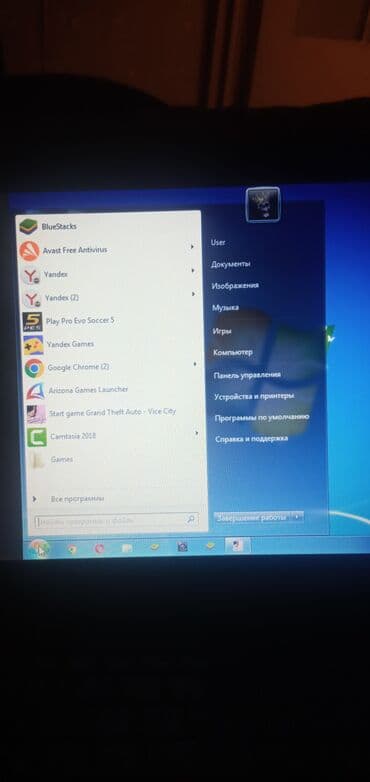Open User folder link

tap(218, 242)
